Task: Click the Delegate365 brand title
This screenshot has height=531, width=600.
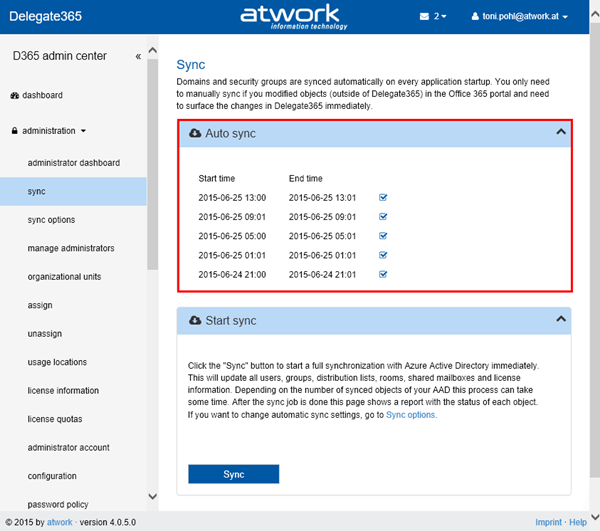Action: (x=45, y=16)
